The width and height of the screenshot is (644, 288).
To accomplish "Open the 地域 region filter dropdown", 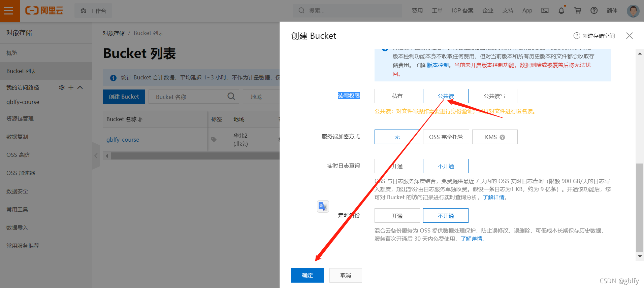I will (x=261, y=97).
